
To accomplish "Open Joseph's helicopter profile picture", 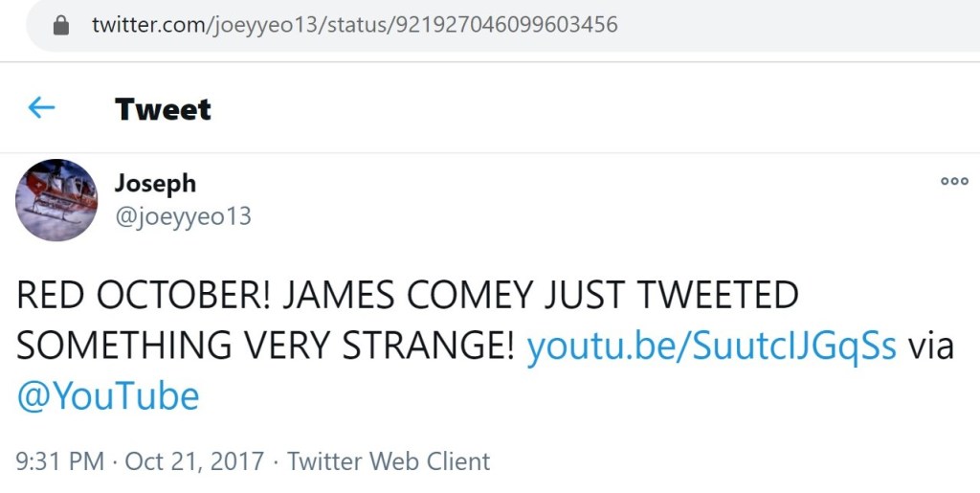I will pyautogui.click(x=56, y=200).
